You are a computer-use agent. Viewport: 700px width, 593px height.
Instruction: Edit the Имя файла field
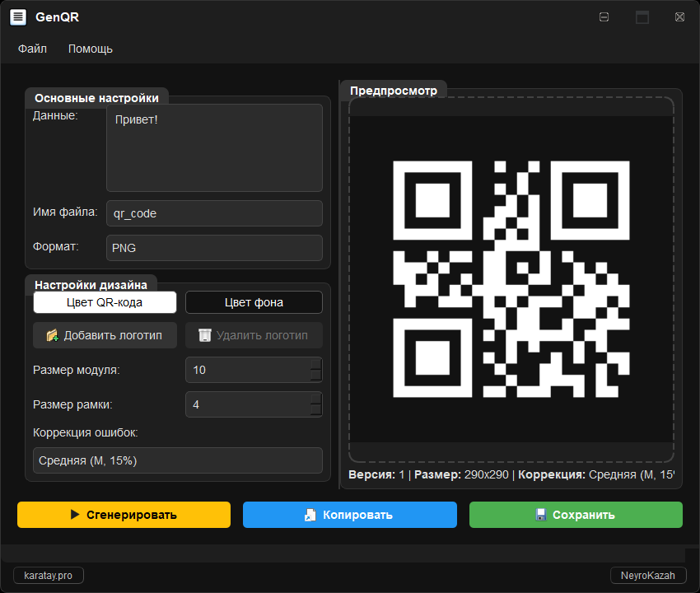pyautogui.click(x=214, y=213)
